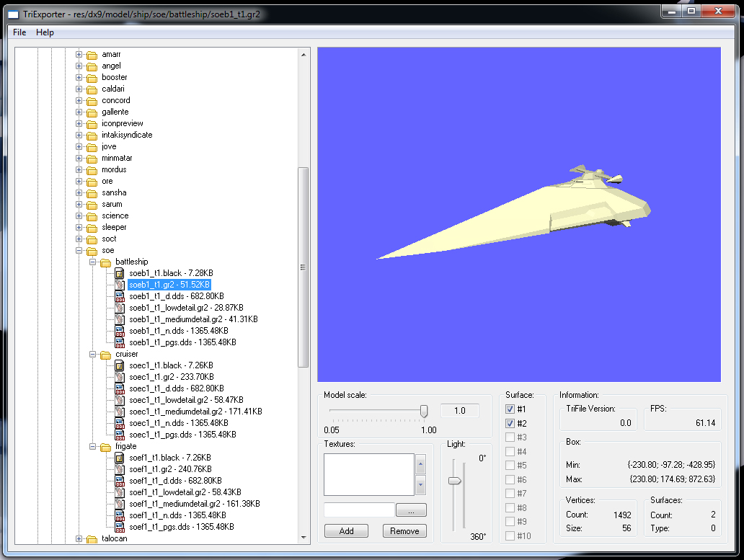This screenshot has width=744, height=560.
Task: Toggle surface #4 checkbox
Action: coord(510,451)
